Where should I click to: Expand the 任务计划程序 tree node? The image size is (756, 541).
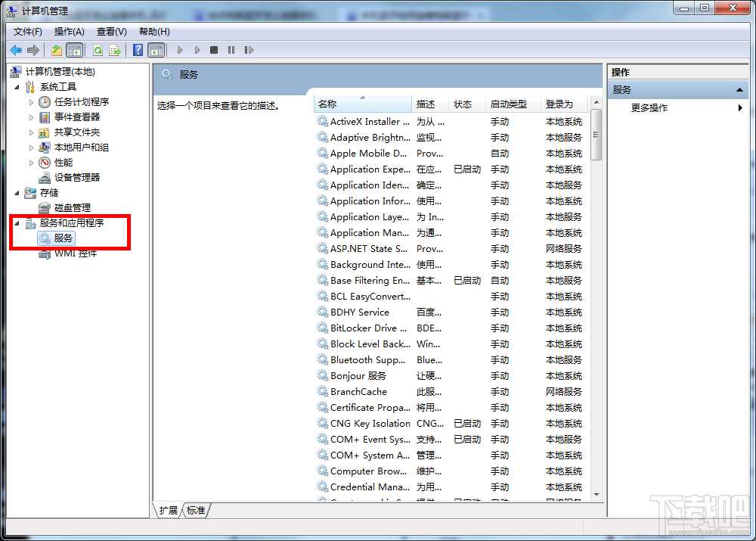(32, 101)
